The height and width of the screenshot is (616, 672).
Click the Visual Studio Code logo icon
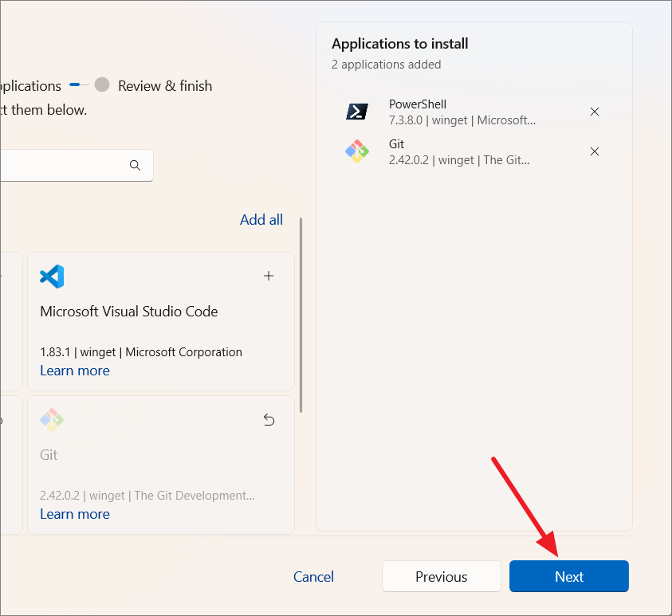pos(52,277)
